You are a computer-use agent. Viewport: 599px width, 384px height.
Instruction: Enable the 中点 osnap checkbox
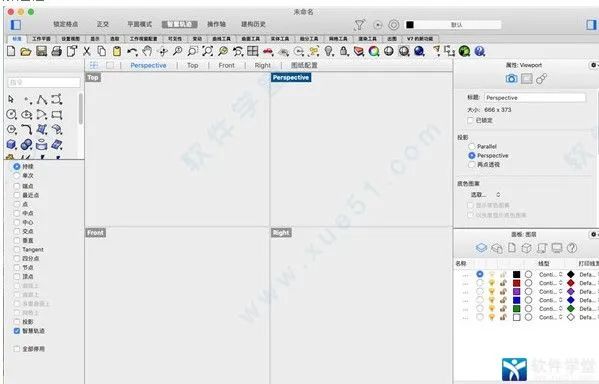(16, 213)
